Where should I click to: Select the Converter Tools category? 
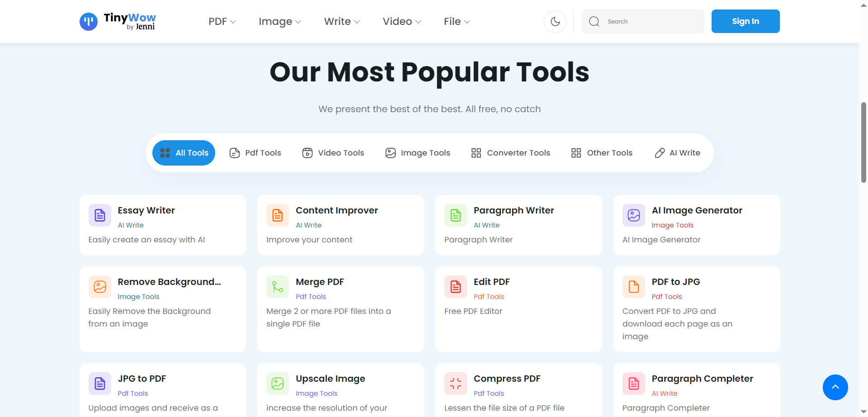coord(510,153)
